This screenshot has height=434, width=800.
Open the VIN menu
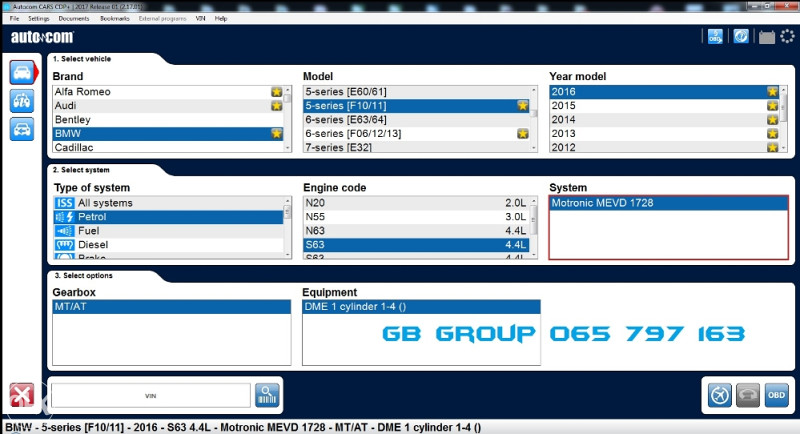pos(201,18)
